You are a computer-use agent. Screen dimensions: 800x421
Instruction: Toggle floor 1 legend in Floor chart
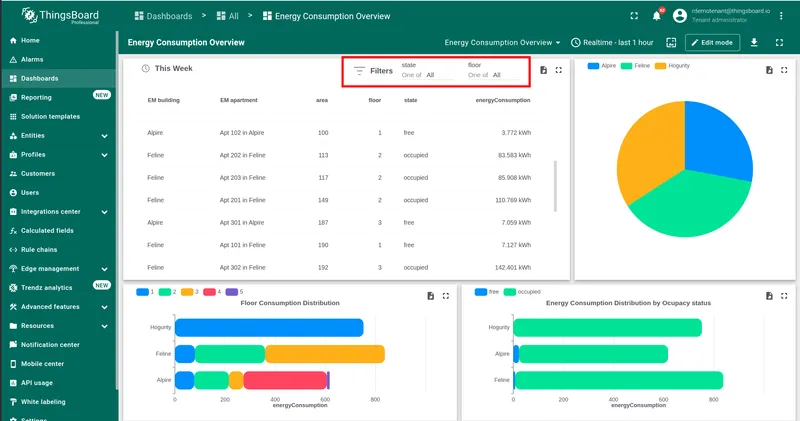[x=145, y=292]
